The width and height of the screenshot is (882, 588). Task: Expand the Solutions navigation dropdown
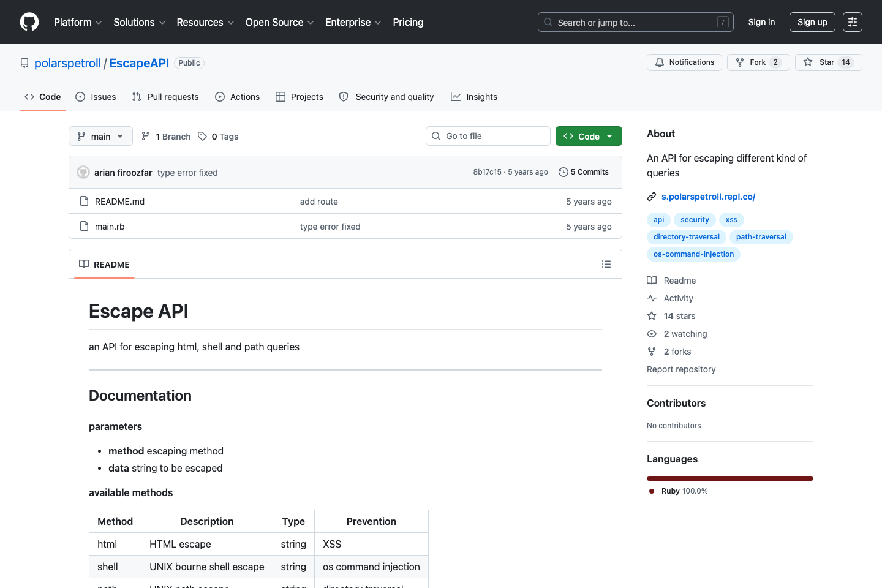coord(139,22)
